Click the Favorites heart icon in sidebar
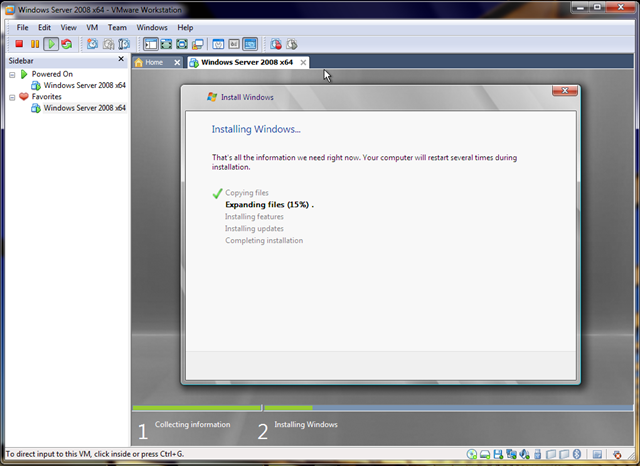 [24, 96]
